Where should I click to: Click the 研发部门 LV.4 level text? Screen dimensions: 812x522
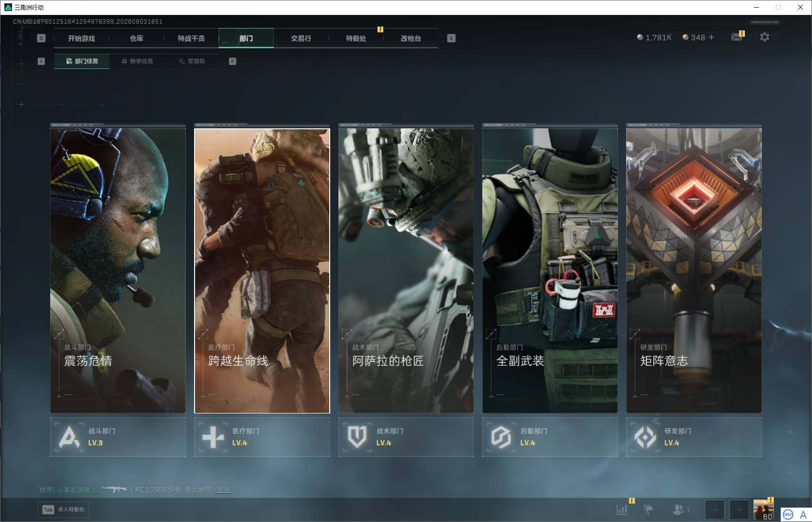pyautogui.click(x=672, y=443)
